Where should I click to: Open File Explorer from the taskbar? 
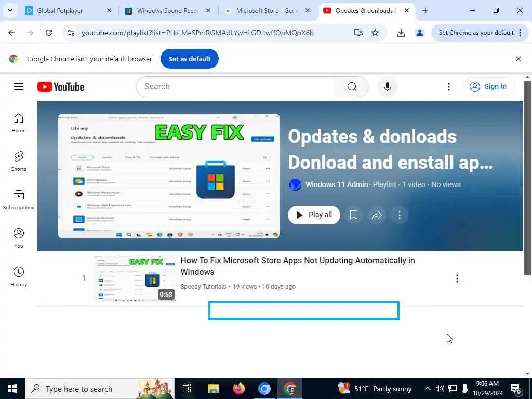tap(214, 389)
